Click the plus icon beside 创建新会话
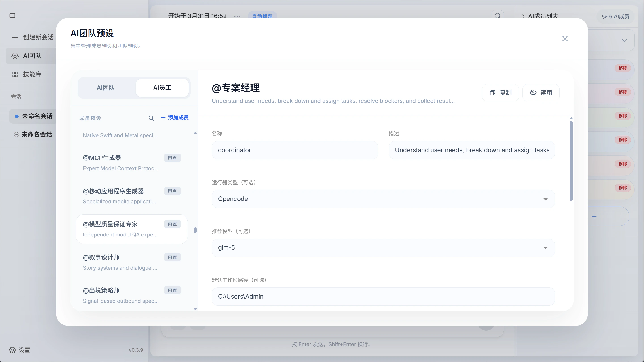Screen dimensions: 644x362 (x=15, y=37)
